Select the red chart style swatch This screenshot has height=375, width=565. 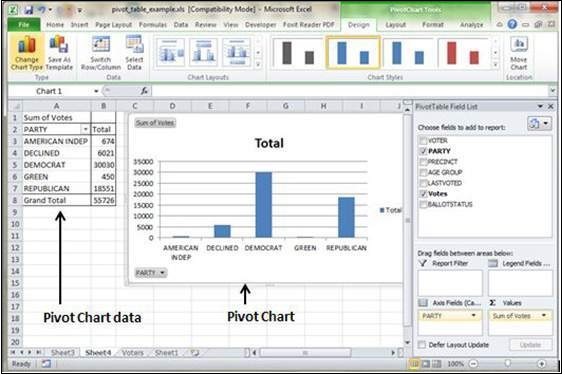click(x=463, y=53)
